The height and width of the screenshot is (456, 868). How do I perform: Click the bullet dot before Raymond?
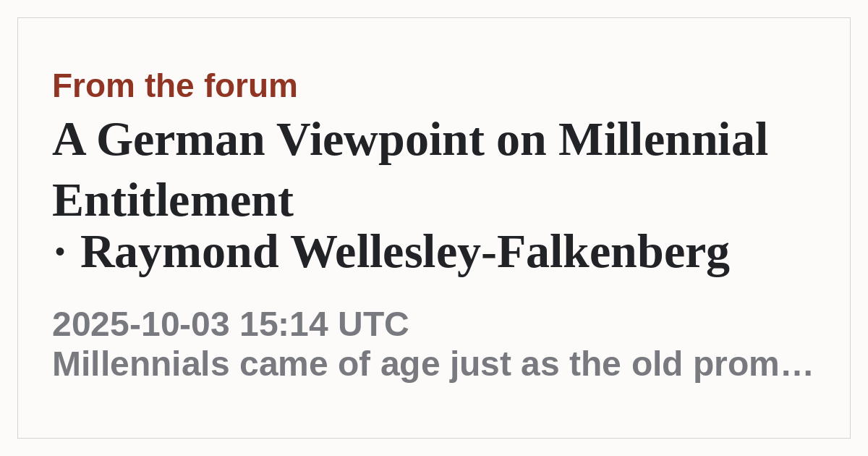[59, 253]
